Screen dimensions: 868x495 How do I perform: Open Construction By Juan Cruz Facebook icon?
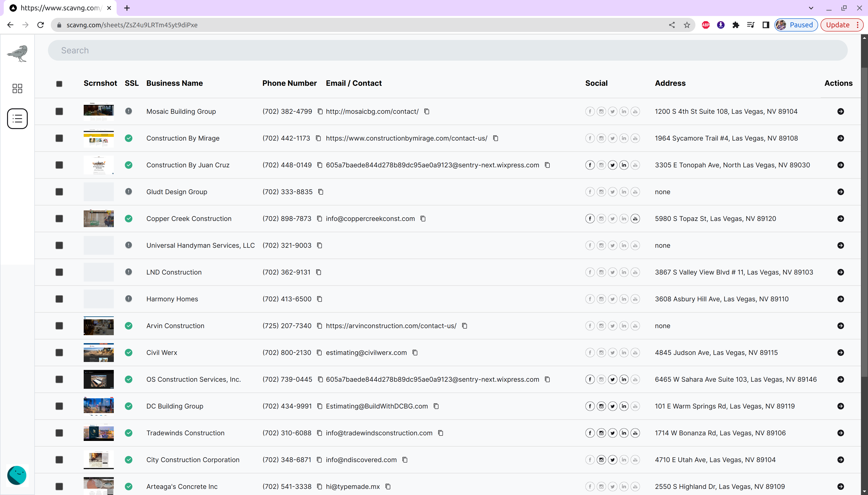[590, 165]
